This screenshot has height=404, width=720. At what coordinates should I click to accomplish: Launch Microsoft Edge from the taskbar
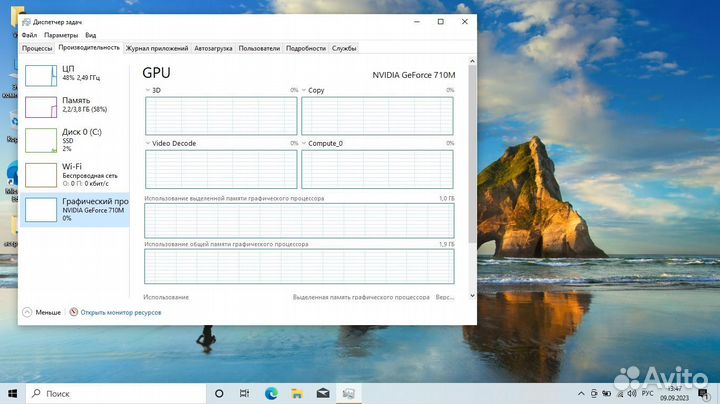(271, 393)
